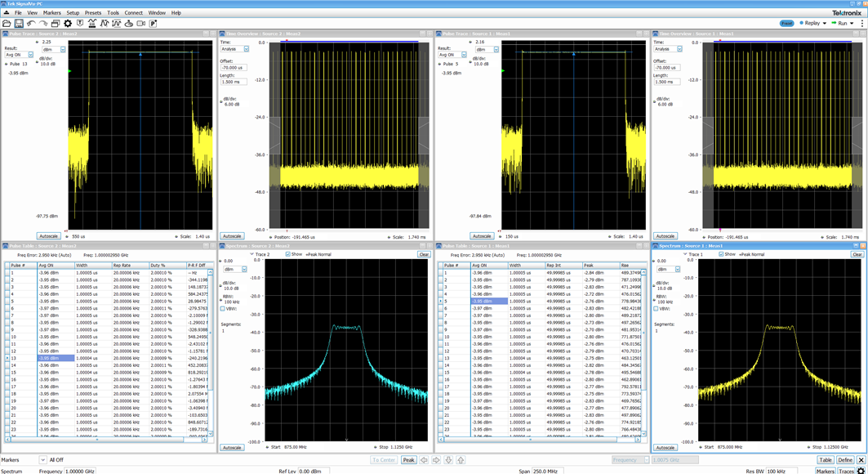Click the Redo arrow icon
The width and height of the screenshot is (868, 474).
coord(44,24)
